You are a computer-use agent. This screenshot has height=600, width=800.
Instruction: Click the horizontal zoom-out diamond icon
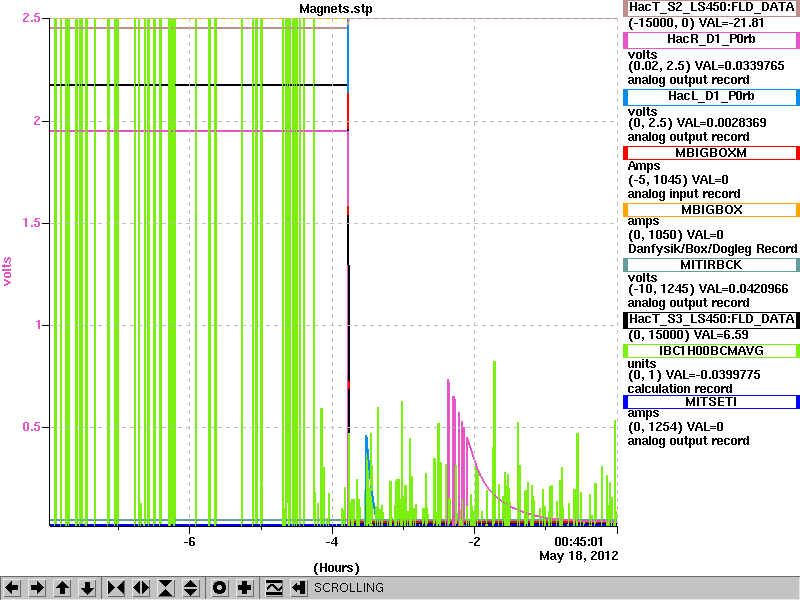coord(141,588)
